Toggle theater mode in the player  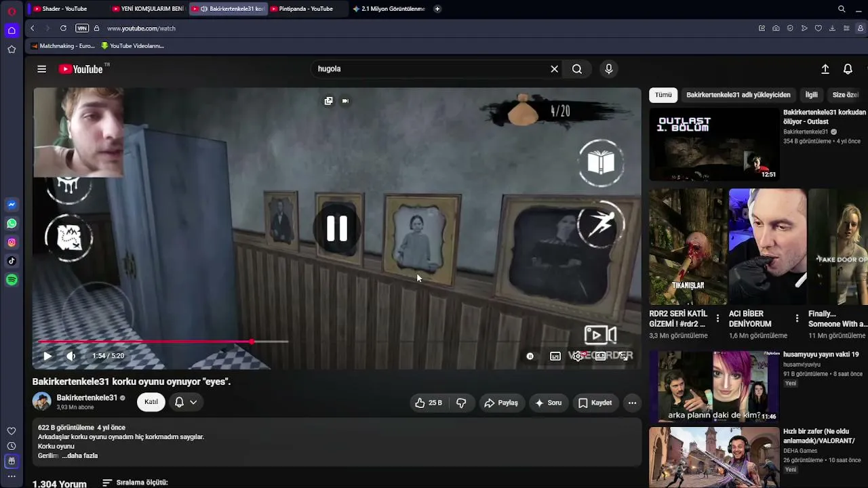point(601,356)
